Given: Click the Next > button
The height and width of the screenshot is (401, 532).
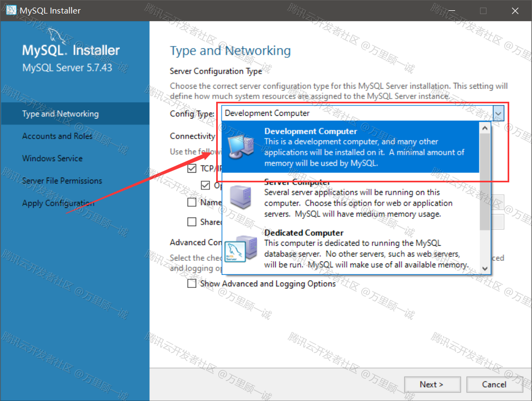Looking at the screenshot, I should point(432,384).
